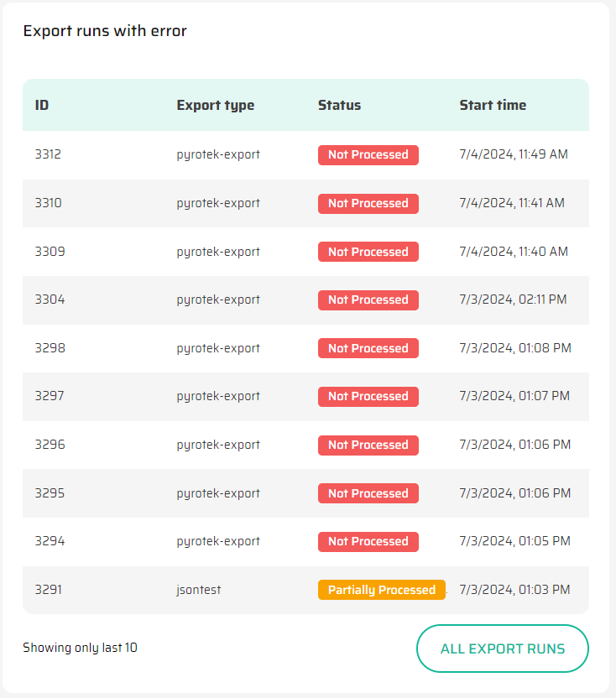616x698 pixels.
Task: Open export run ID 3297
Action: (48, 396)
